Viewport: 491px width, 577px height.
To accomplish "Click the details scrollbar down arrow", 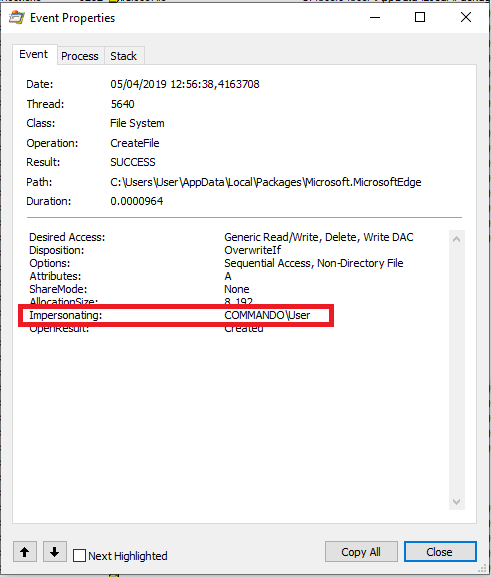I will click(x=457, y=502).
